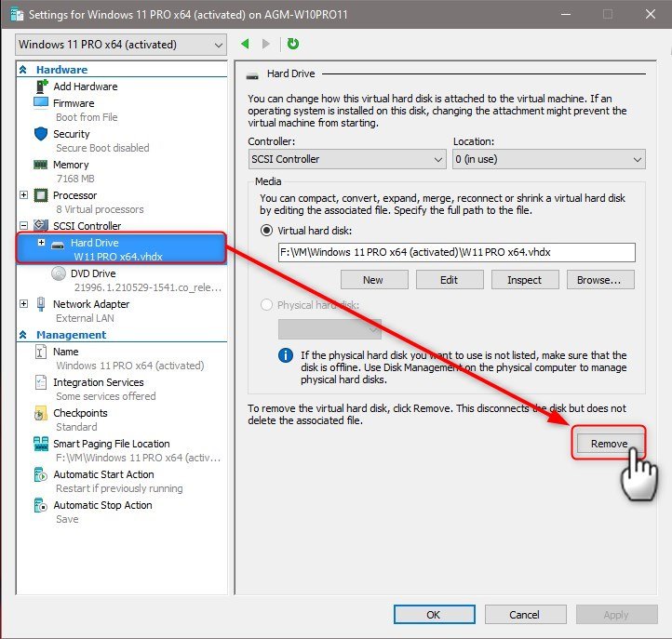Select Automatic Start Action item
Screen dimensions: 672x639
pos(103,474)
